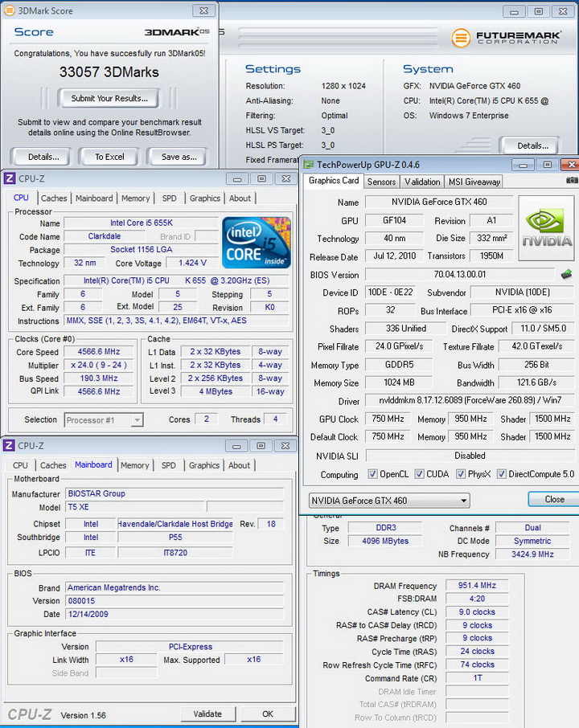This screenshot has width=579, height=728.
Task: Click the Core Voltage value 1.424 V
Action: [192, 263]
